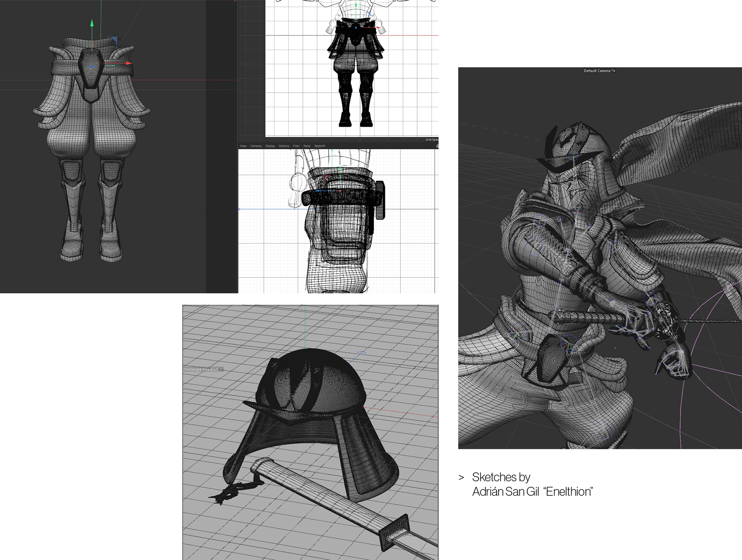
Task: Click green axis arrow in side-view viewport
Action: click(x=340, y=169)
